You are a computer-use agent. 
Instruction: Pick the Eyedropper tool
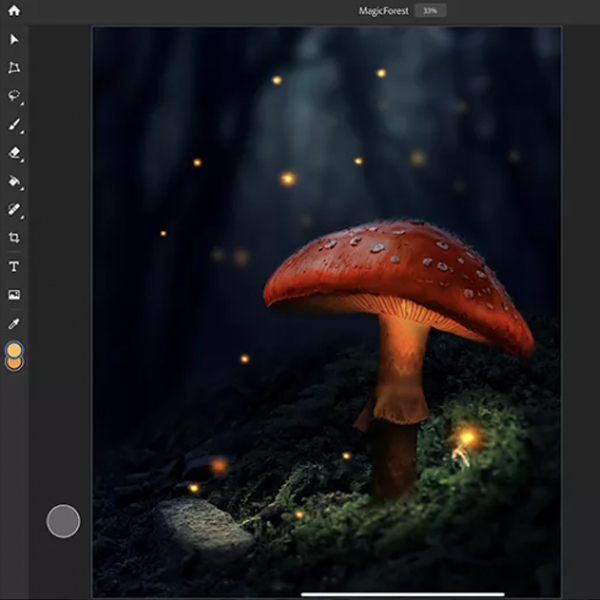pos(14,324)
